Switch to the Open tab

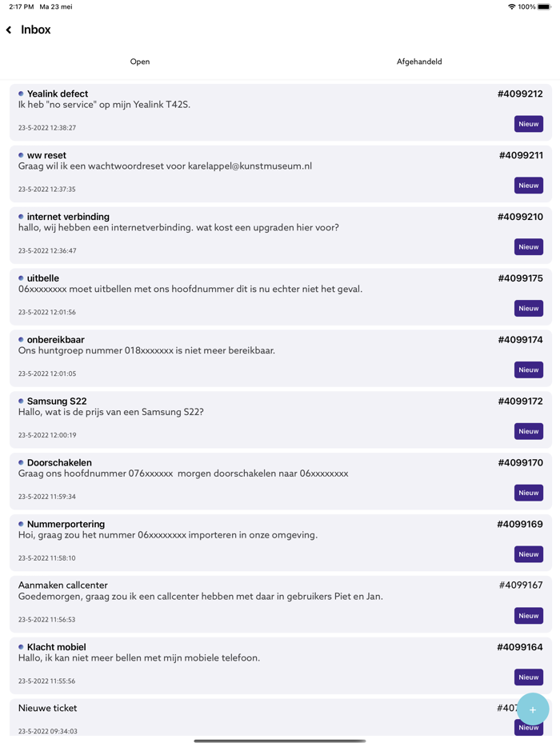[x=140, y=62]
